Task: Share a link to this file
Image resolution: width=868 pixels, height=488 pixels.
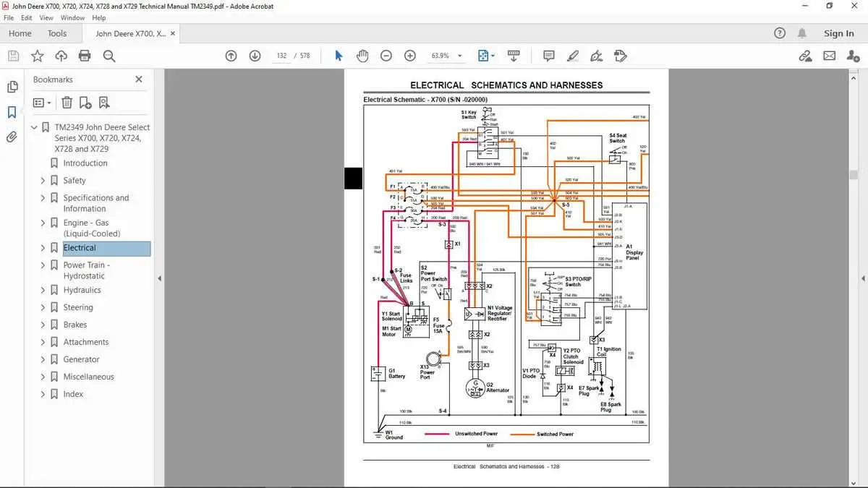Action: tap(805, 56)
